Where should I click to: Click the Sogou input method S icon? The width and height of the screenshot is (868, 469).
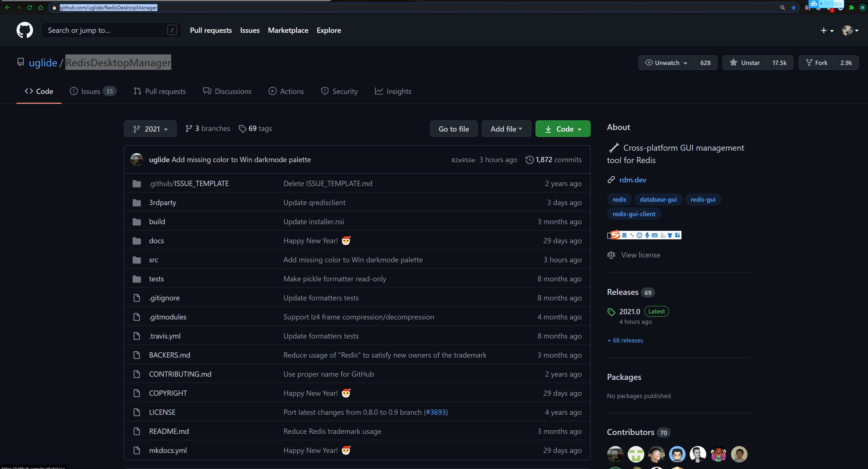(615, 235)
